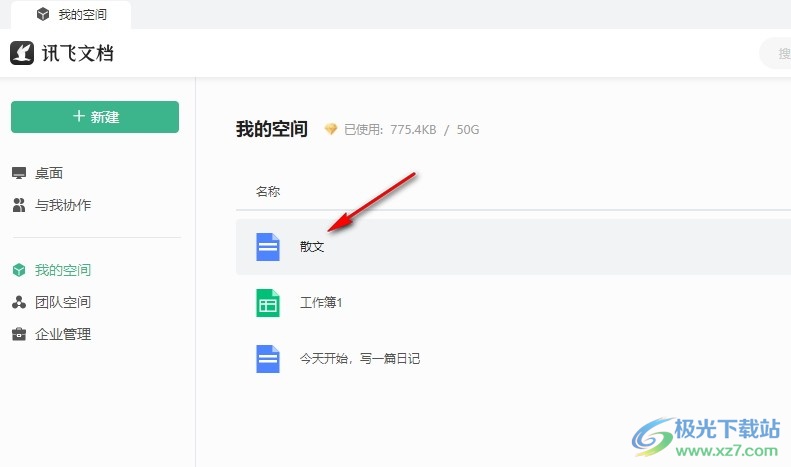
Task: Click the green spreadsheet icon for 工作簿1
Action: tap(268, 303)
